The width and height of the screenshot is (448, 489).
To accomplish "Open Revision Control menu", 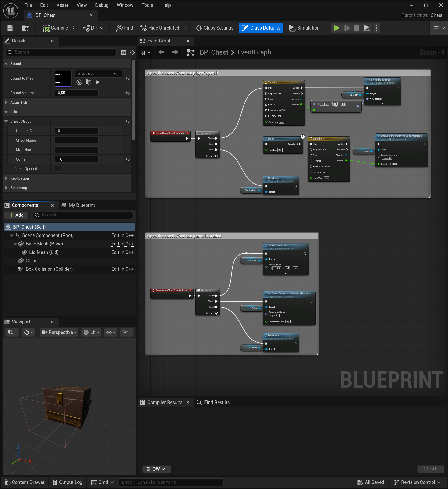I will (x=417, y=482).
